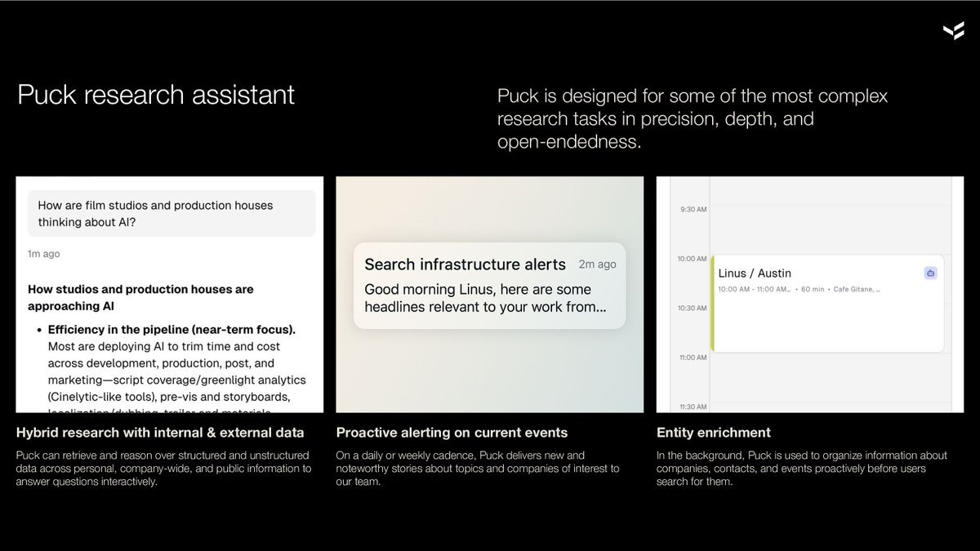Image resolution: width=980 pixels, height=551 pixels.
Task: Click the 'Entity enrichment' heading
Action: pyautogui.click(x=713, y=433)
